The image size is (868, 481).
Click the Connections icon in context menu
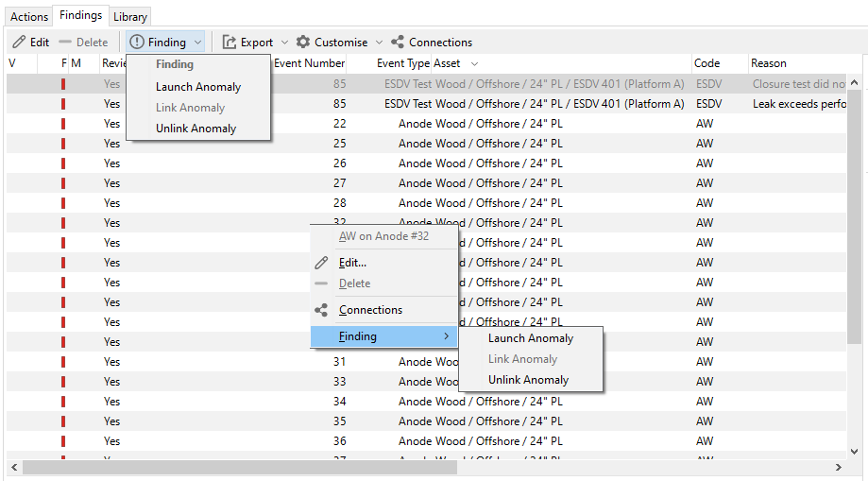point(321,310)
